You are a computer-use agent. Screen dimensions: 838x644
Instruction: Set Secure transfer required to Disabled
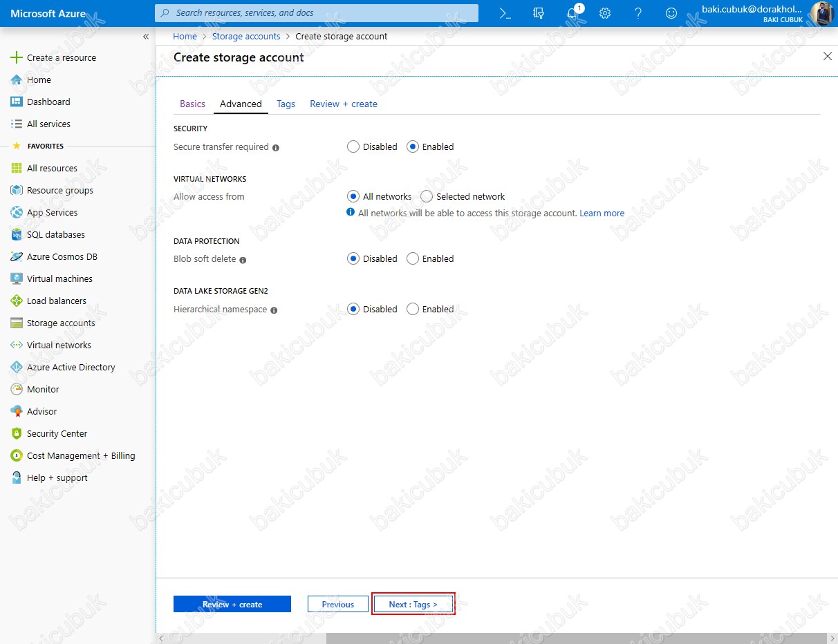(x=353, y=146)
